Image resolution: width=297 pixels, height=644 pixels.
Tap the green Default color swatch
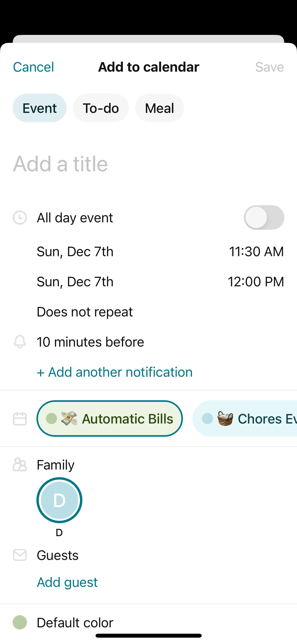[x=20, y=622]
